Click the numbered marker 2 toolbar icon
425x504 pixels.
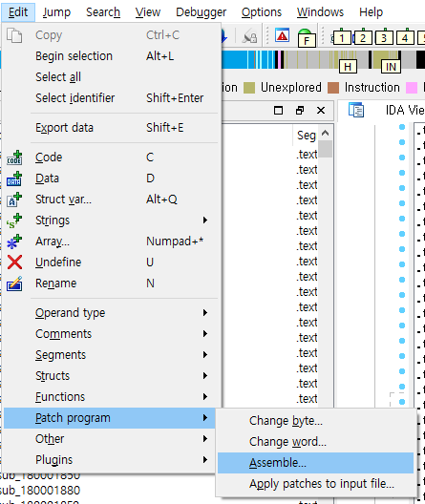click(363, 37)
